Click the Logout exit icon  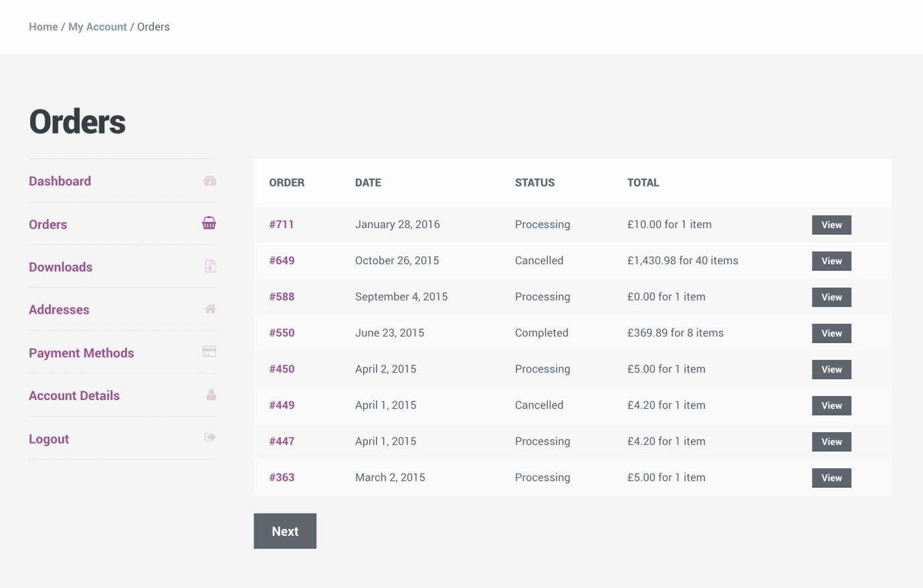pyautogui.click(x=210, y=437)
